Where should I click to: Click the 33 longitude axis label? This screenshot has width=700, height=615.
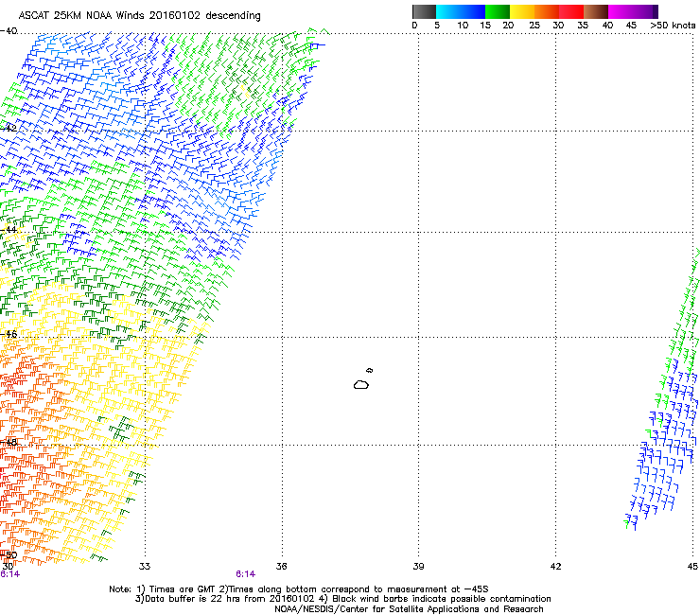pyautogui.click(x=145, y=567)
